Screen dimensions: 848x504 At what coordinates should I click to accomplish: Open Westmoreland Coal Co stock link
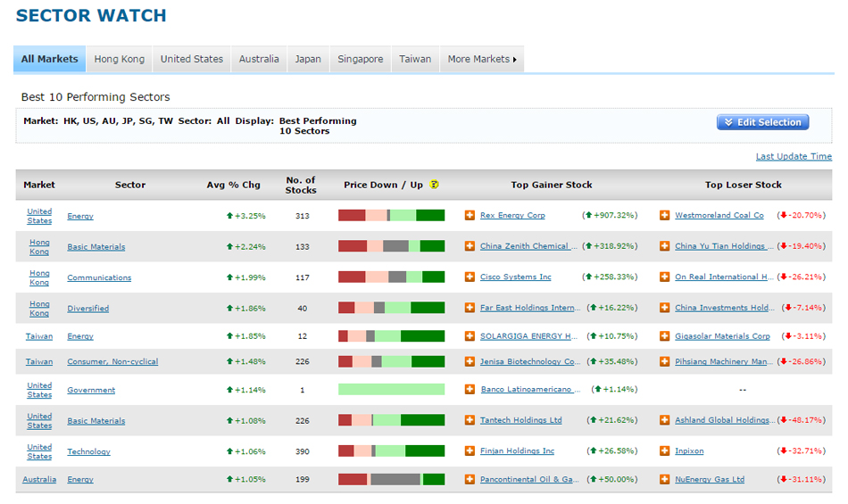(x=719, y=215)
